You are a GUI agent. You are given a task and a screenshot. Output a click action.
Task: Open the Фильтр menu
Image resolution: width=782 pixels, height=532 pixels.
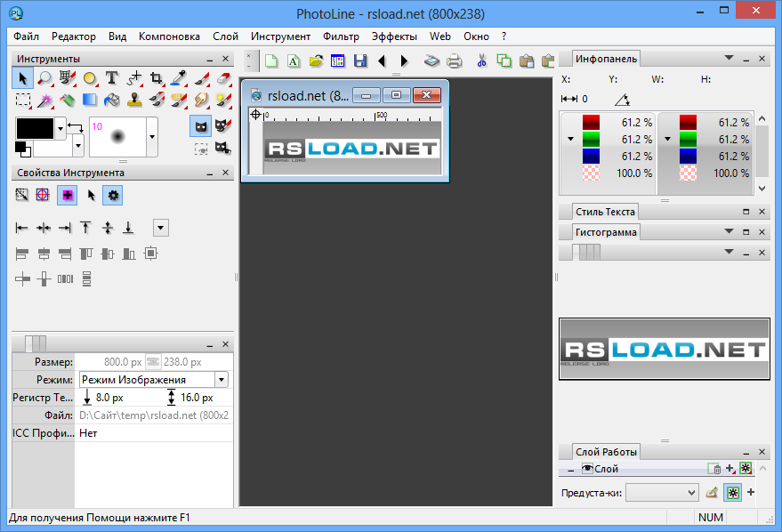click(x=341, y=36)
